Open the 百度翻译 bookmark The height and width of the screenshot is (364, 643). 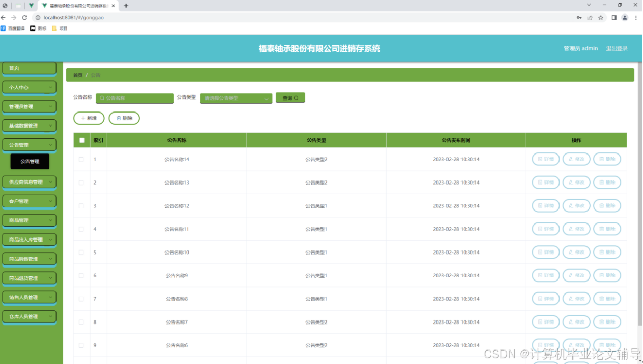[x=13, y=29]
